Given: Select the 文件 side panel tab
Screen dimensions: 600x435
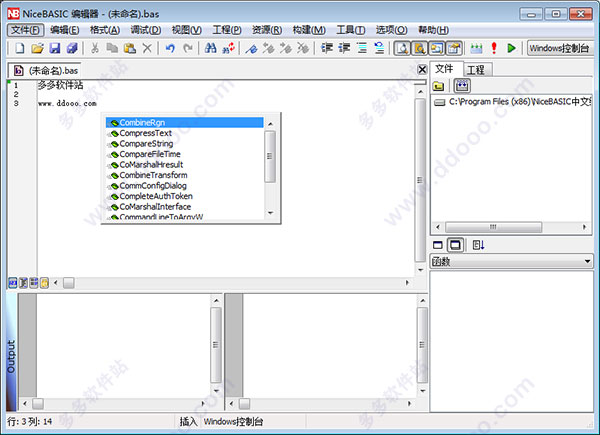Looking at the screenshot, I should pyautogui.click(x=447, y=69).
